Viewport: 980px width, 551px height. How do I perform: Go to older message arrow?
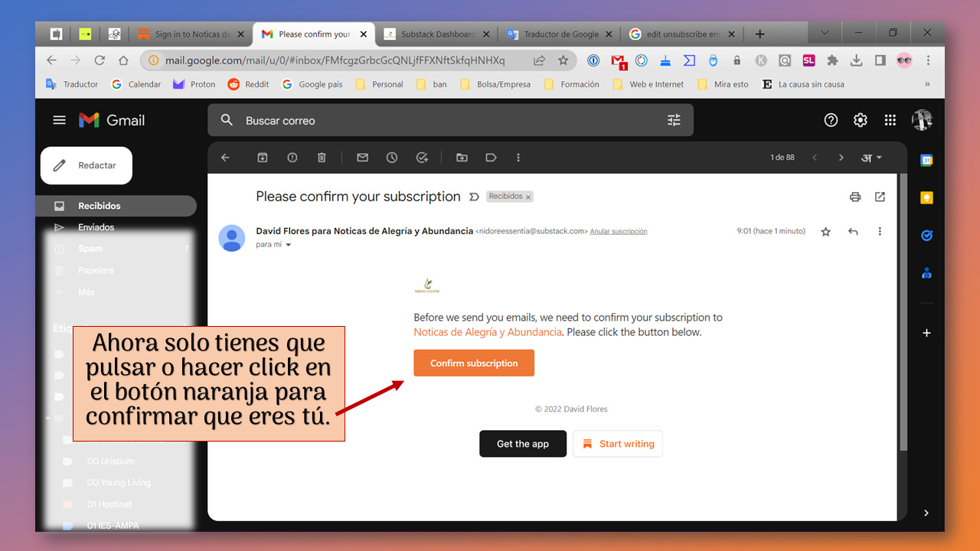[x=841, y=158]
